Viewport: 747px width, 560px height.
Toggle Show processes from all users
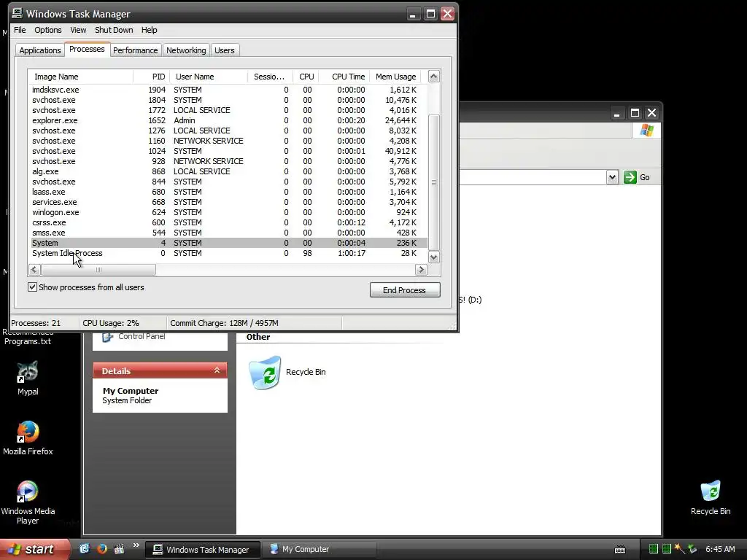click(32, 287)
